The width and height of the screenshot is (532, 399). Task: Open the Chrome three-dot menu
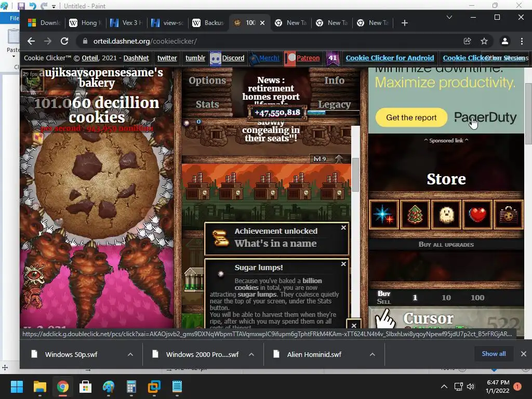522,42
